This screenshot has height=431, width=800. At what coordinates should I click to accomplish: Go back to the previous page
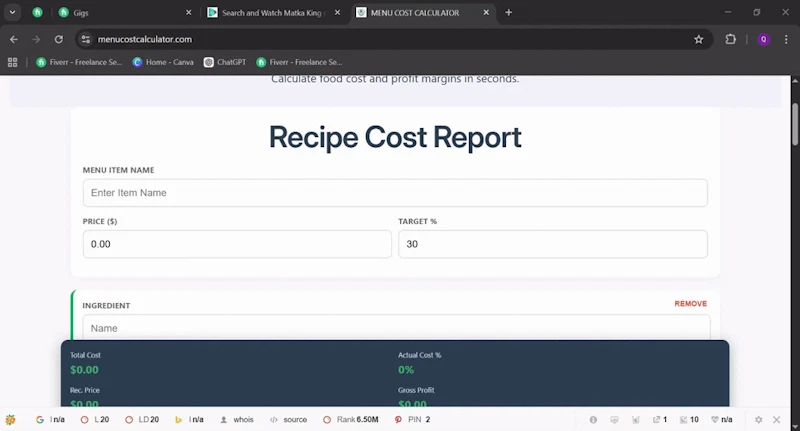tap(14, 39)
